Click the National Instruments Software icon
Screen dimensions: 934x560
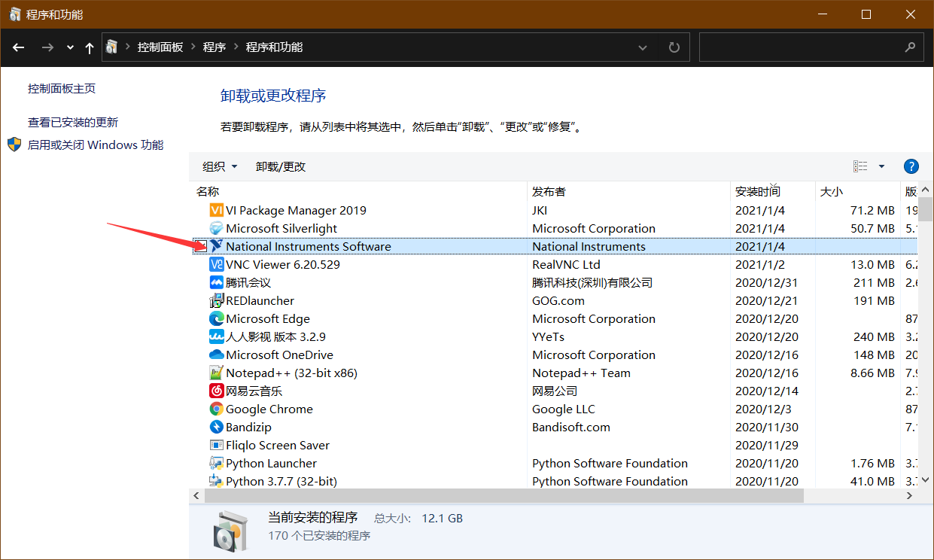(x=216, y=246)
